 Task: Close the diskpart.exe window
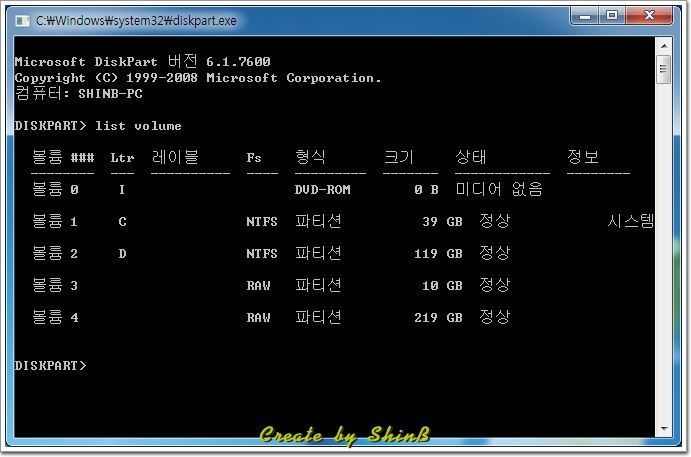649,16
